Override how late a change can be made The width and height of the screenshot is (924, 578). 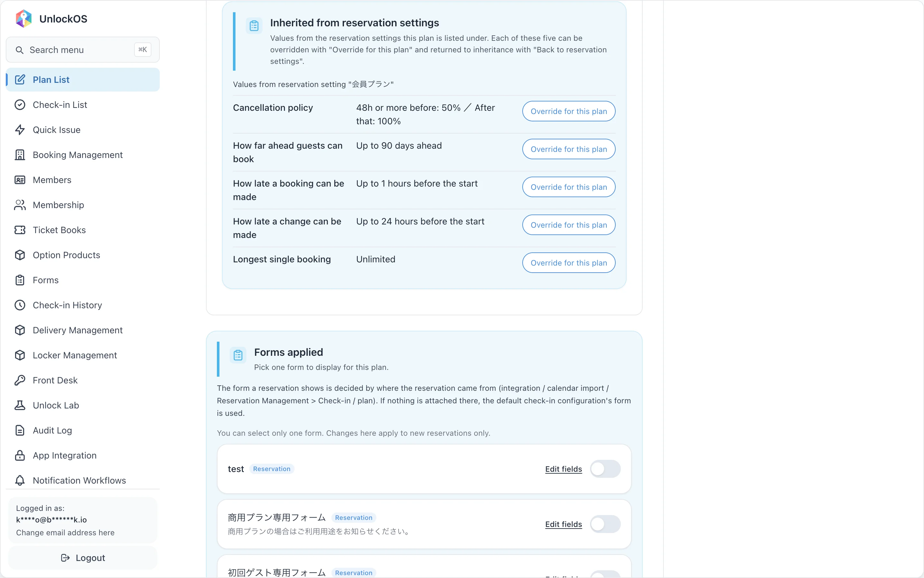[569, 225]
